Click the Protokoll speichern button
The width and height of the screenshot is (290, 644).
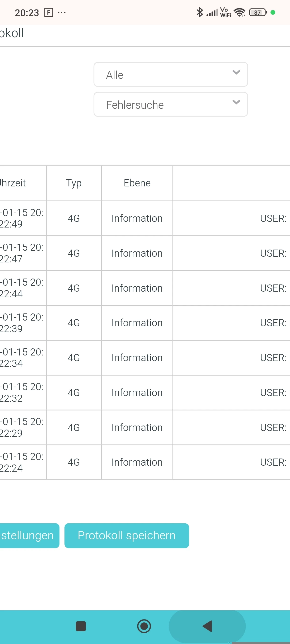(x=127, y=535)
